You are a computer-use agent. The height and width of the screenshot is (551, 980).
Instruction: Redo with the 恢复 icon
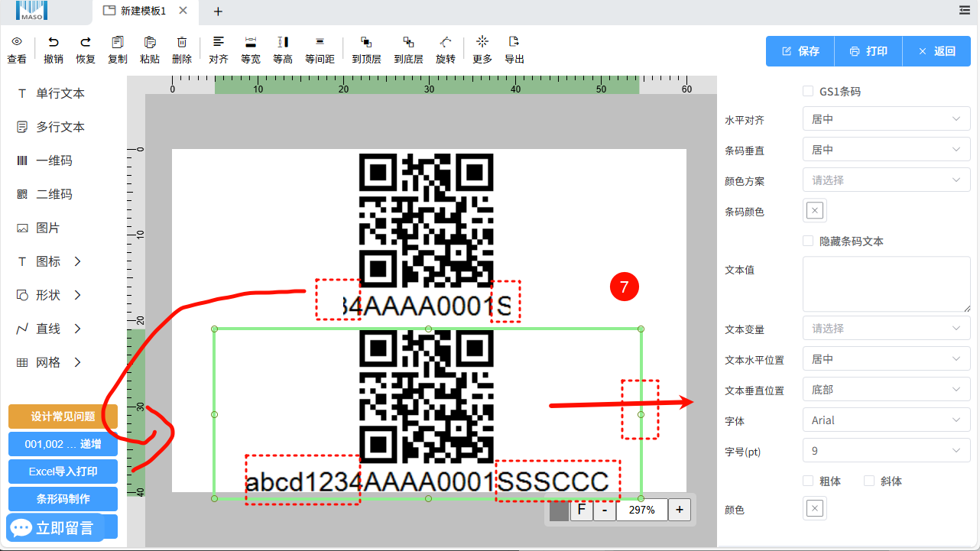[86, 42]
